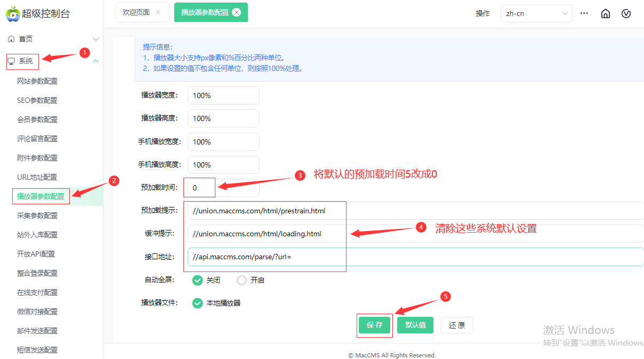Select 开启 option for 自动全屏
Image resolution: width=644 pixels, height=359 pixels.
coord(242,280)
